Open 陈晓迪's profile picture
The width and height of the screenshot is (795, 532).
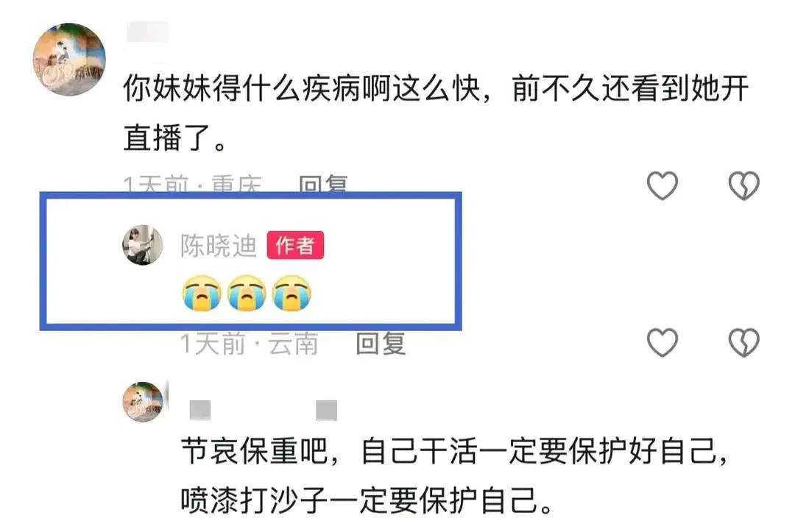point(143,245)
